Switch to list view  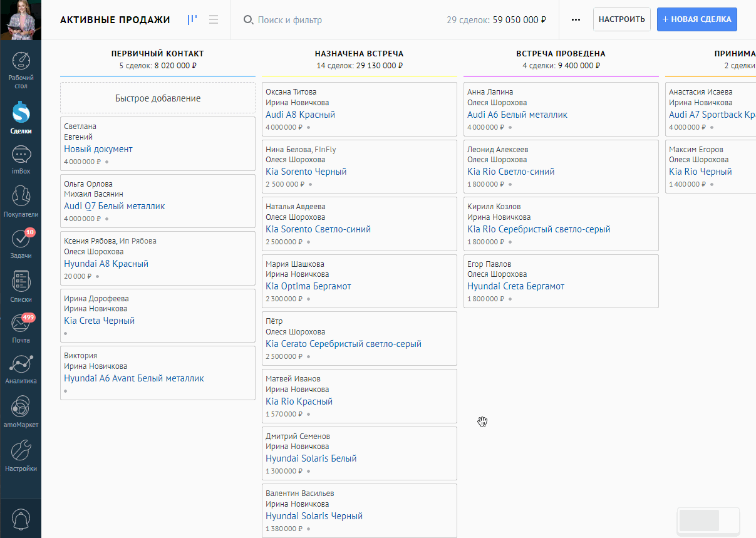(214, 19)
